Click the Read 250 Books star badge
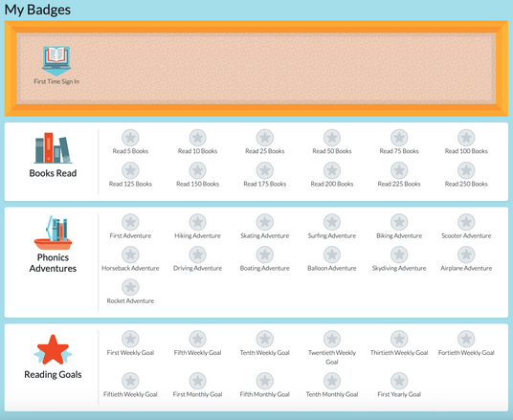This screenshot has width=513, height=420. pyautogui.click(x=466, y=170)
